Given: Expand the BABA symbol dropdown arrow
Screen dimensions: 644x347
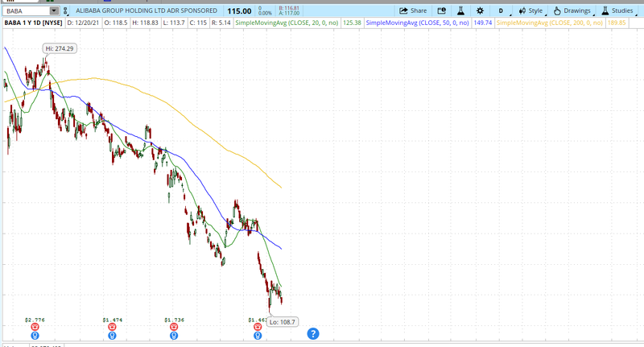Looking at the screenshot, I should click(x=54, y=10).
